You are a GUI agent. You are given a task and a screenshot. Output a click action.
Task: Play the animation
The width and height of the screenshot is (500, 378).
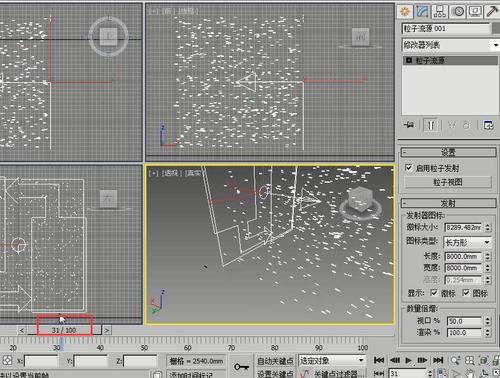(x=408, y=360)
